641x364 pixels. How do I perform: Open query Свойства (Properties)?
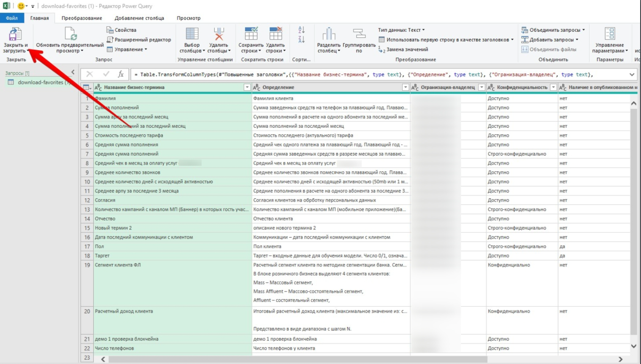pyautogui.click(x=122, y=30)
